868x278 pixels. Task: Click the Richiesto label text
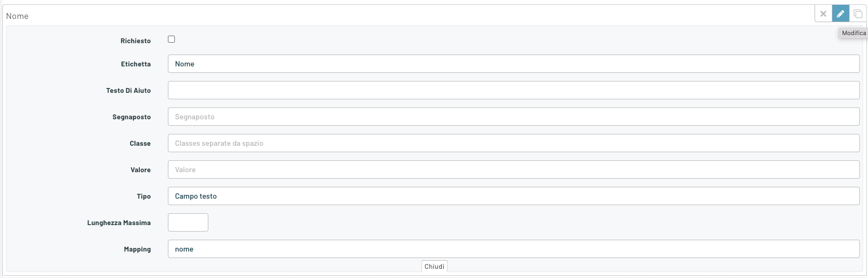(135, 41)
